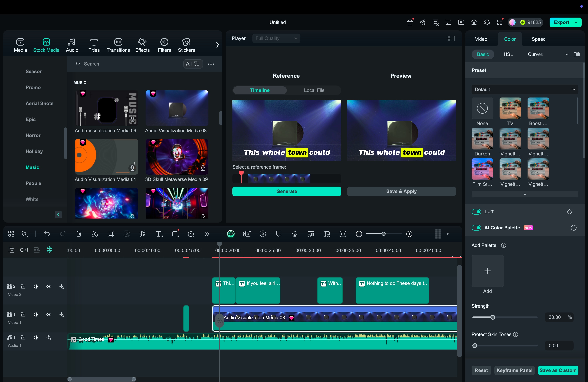Screen dimensions: 588x382
Task: Click the trash delete icon in toolbar
Action: 79,234
